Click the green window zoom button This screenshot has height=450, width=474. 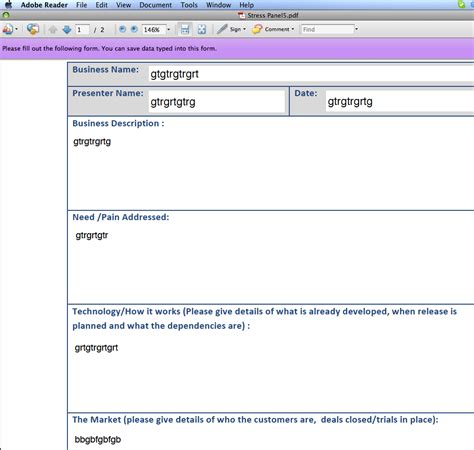point(6,15)
